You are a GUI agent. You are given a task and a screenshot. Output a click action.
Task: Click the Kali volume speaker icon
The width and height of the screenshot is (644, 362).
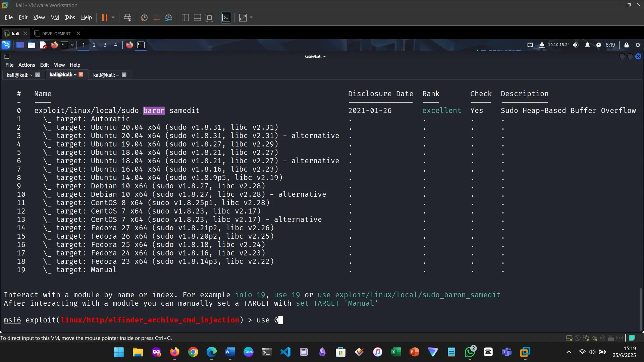coord(576,45)
